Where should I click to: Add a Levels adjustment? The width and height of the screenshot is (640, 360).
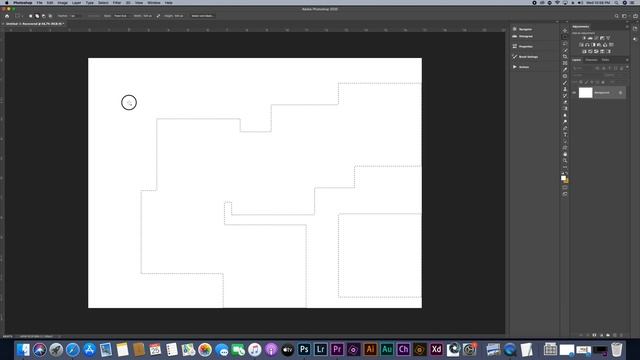click(590, 38)
